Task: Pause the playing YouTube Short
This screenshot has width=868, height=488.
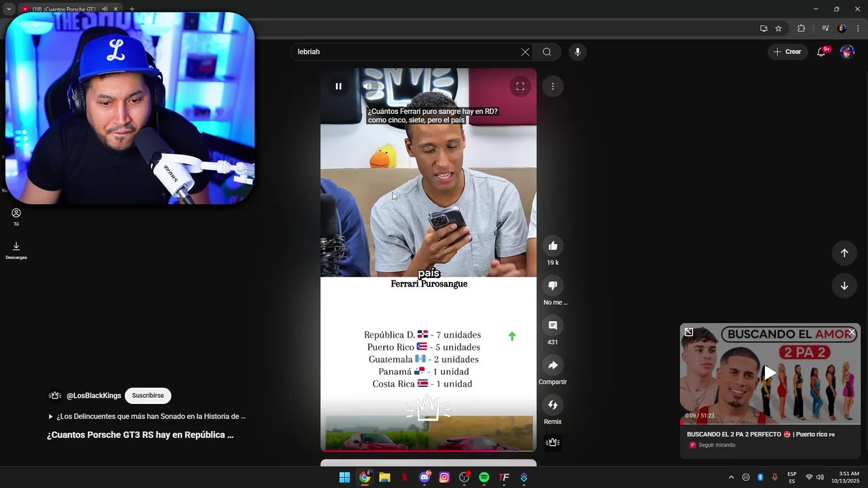Action: pos(338,86)
